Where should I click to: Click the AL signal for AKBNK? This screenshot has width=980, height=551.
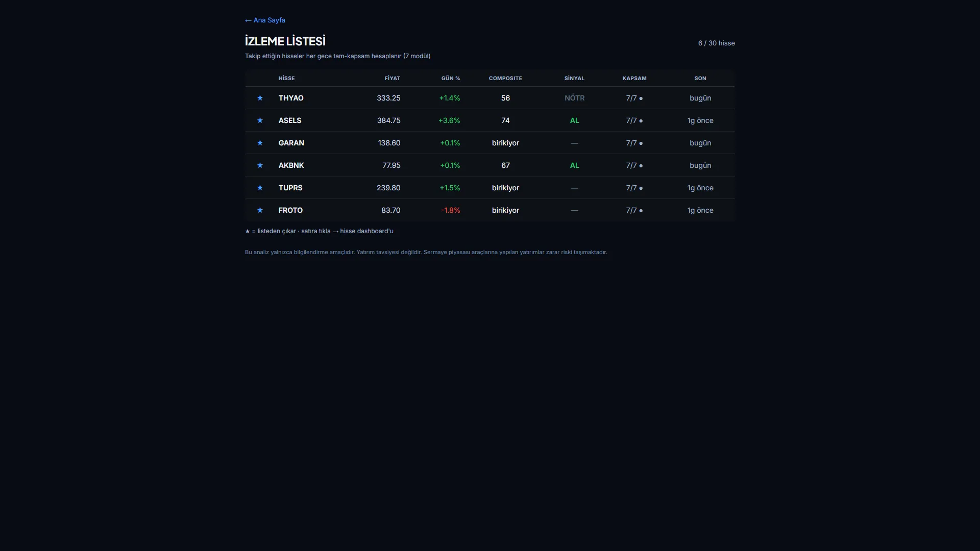(x=575, y=165)
